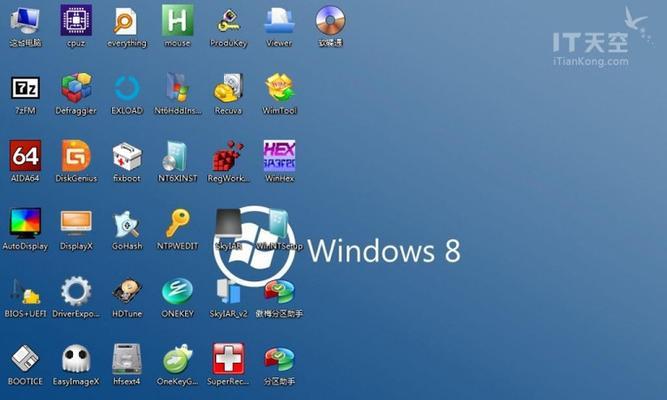The height and width of the screenshot is (400, 667).
Task: Launch the DriverExpo... gear icon
Action: coord(76,291)
